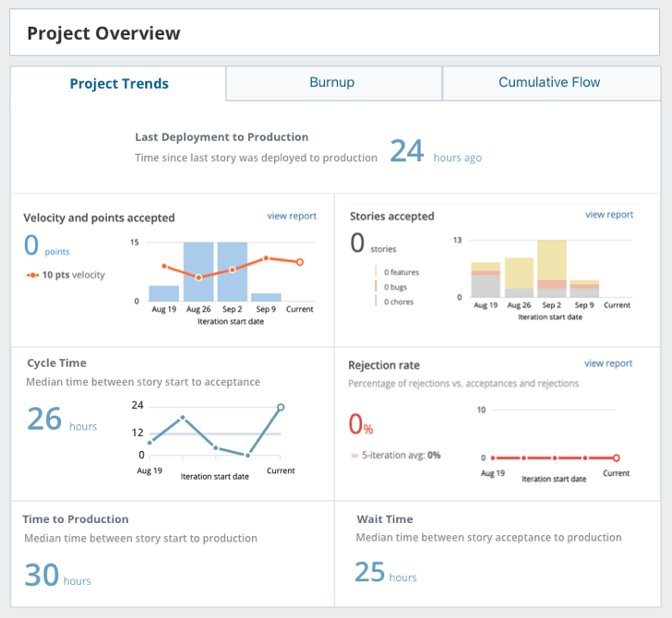Click the orange velocity legend marker icon
This screenshot has width=672, height=618.
32,275
